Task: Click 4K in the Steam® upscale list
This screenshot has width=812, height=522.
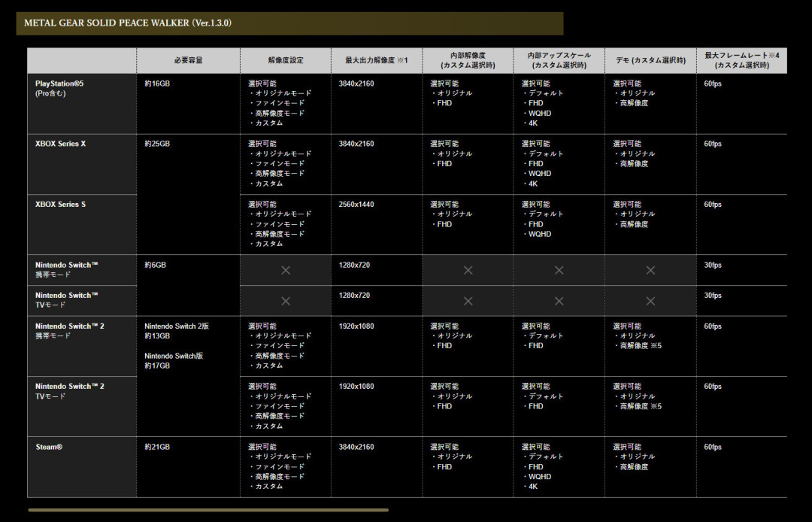Action: point(533,487)
